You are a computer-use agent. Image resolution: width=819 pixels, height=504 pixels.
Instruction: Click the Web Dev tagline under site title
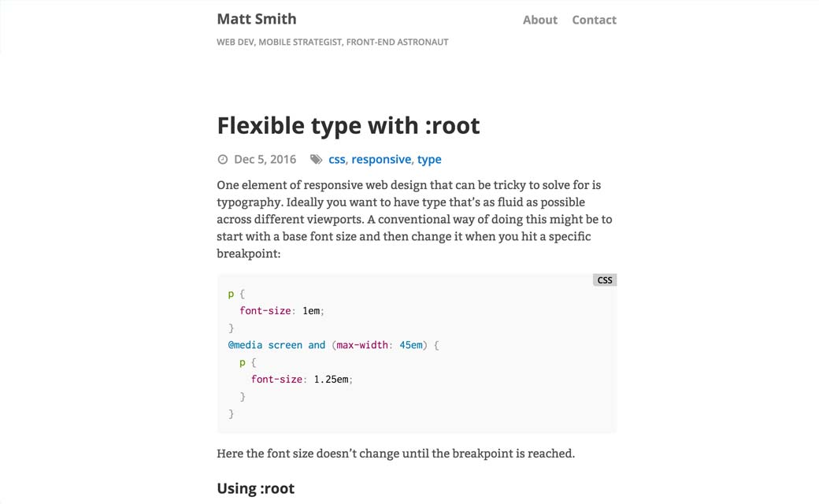point(332,42)
